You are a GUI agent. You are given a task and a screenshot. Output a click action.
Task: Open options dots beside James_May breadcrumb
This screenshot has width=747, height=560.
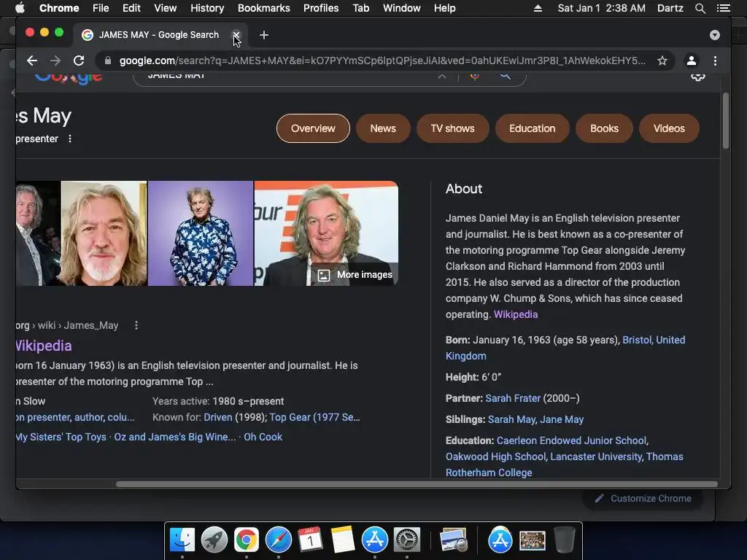136,325
